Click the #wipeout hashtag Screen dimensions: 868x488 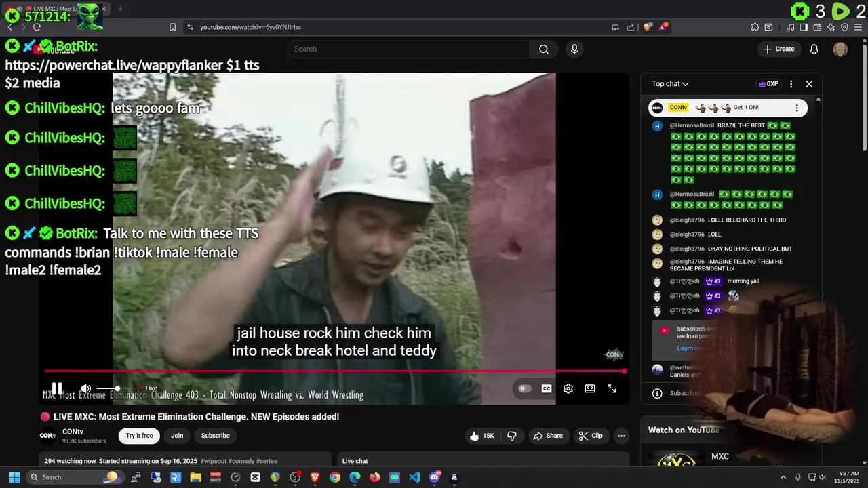tap(213, 461)
